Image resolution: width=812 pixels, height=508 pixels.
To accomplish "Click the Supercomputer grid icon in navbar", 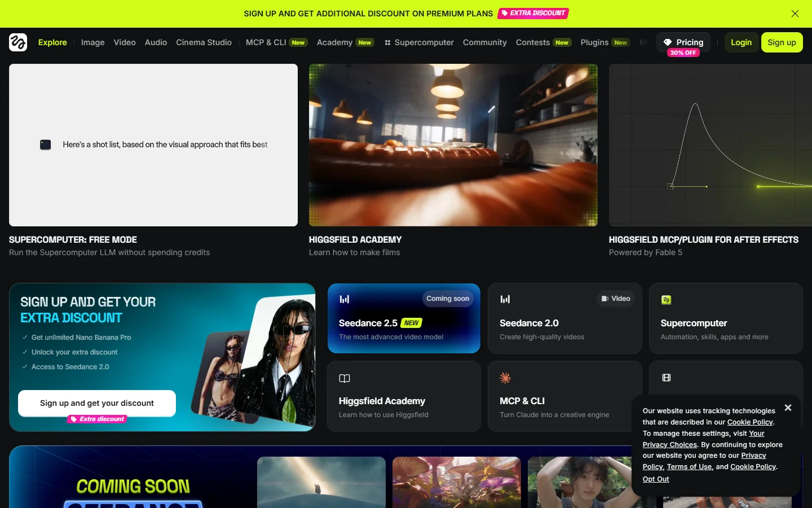I will coord(387,42).
